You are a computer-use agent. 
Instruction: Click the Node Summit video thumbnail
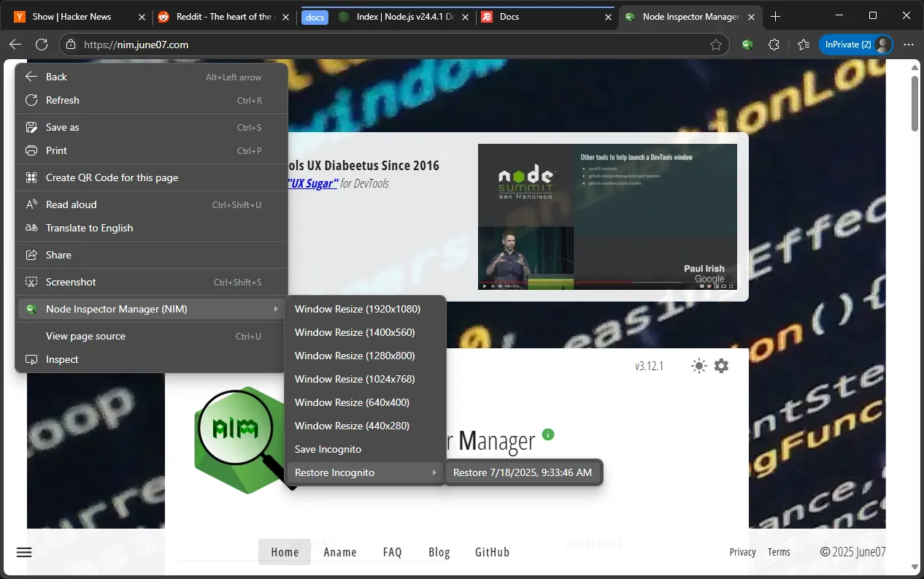(607, 217)
